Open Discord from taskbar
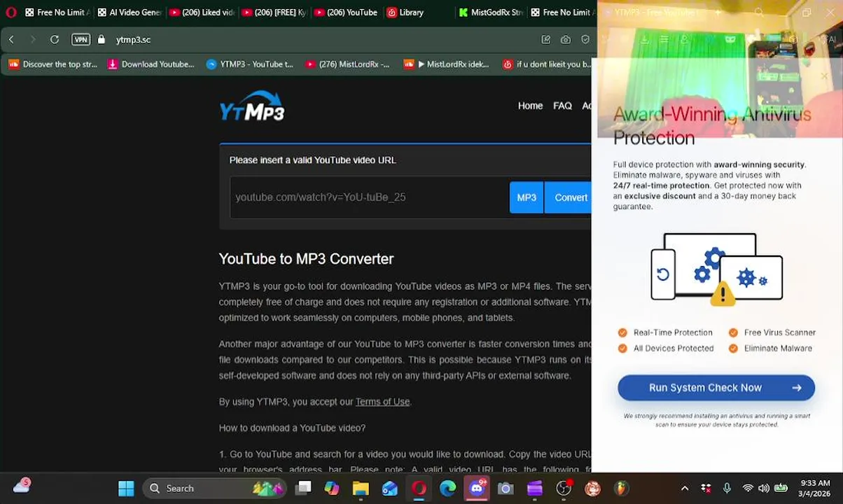Viewport: 843px width, 504px height. click(477, 489)
